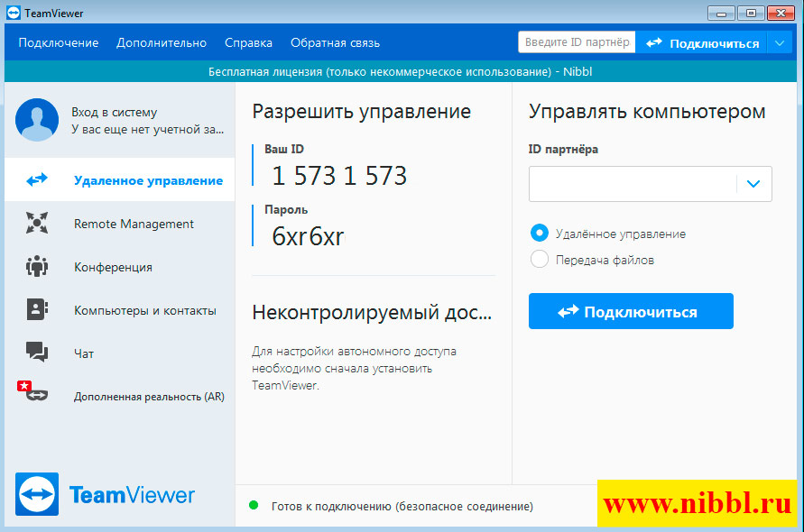The image size is (804, 532).
Task: Click the Разрешить управление heading
Action: 362,112
